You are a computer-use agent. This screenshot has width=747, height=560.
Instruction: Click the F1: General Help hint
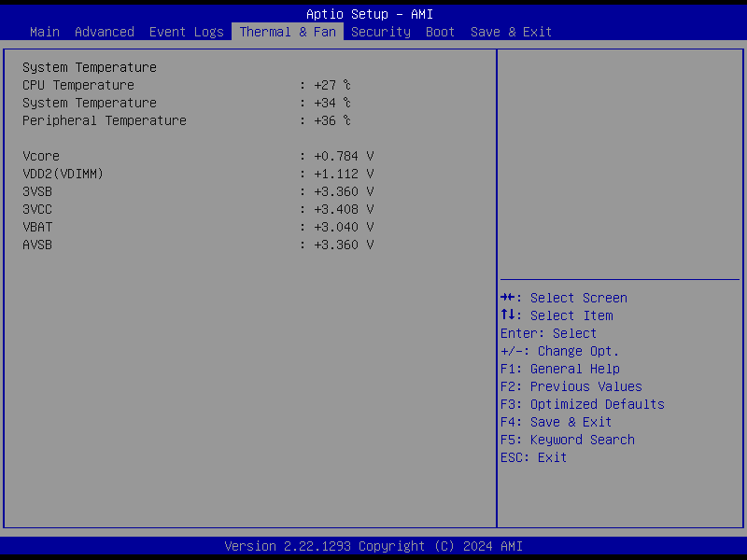(x=560, y=369)
